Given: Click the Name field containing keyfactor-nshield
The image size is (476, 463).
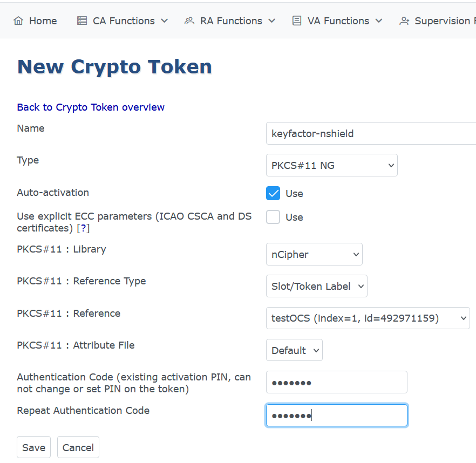Looking at the screenshot, I should pyautogui.click(x=370, y=133).
